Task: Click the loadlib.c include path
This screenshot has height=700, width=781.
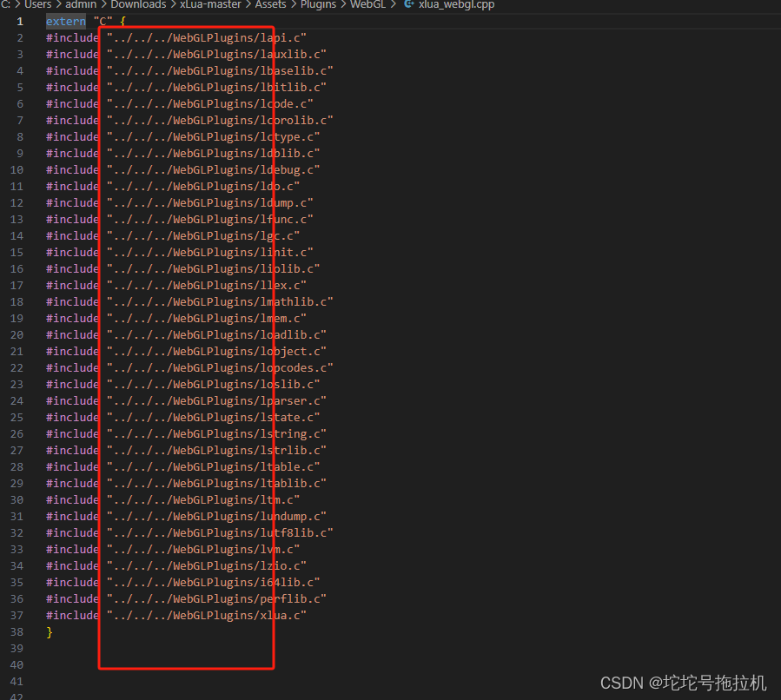Action: click(x=216, y=335)
